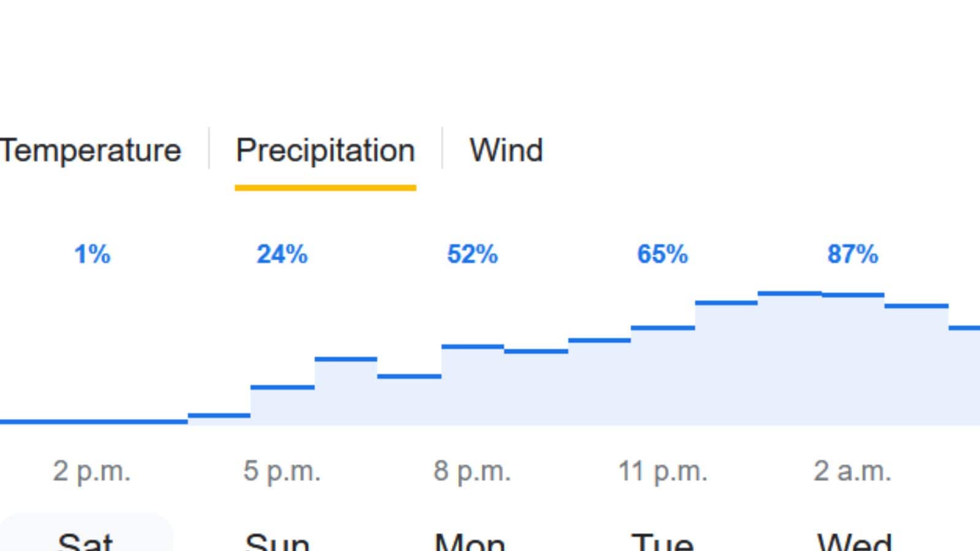Select the Precipitation tab
The image size is (980, 551).
click(x=325, y=151)
